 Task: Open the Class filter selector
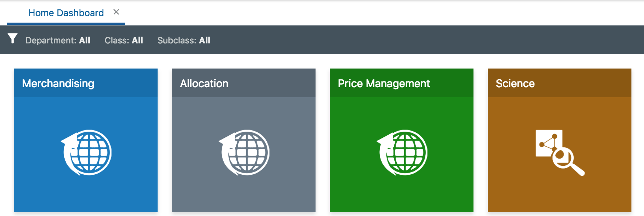click(124, 40)
